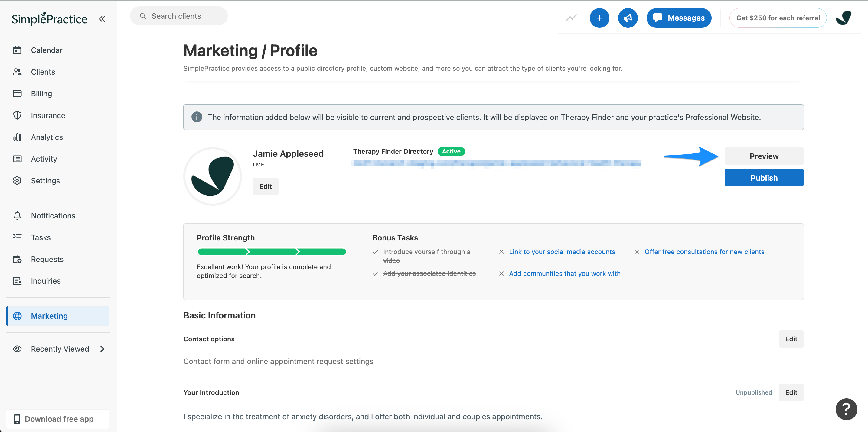Click the Insurance shield icon
Screen dimensions: 868x432
point(17,115)
